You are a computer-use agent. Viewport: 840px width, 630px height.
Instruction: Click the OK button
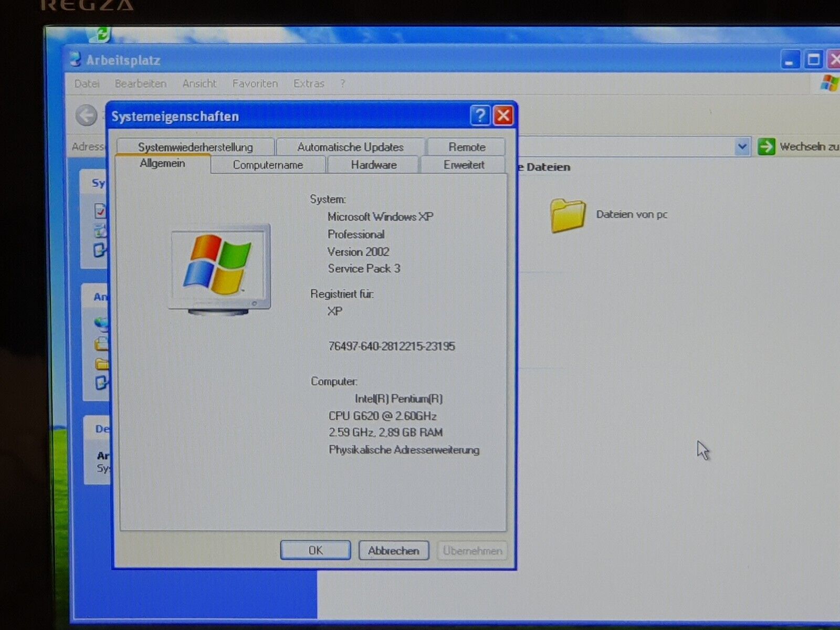(x=316, y=550)
